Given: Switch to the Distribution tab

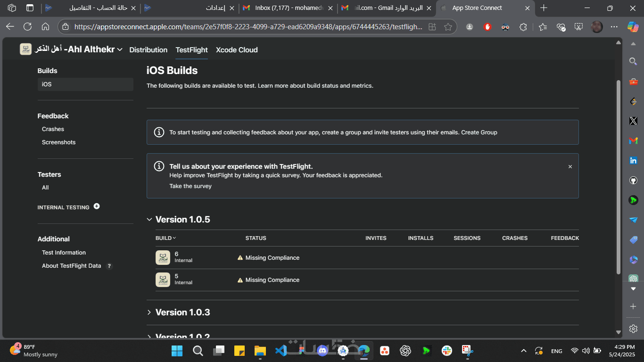Looking at the screenshot, I should (x=149, y=50).
